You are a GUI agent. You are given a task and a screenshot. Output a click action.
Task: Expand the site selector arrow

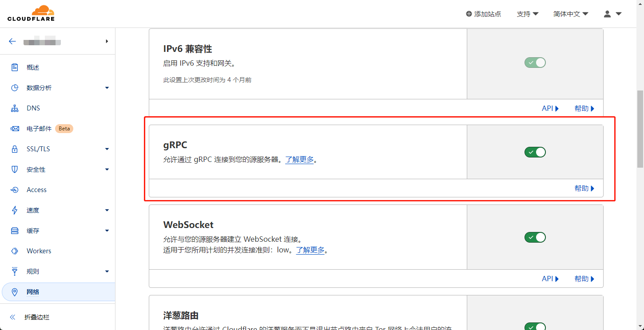107,41
